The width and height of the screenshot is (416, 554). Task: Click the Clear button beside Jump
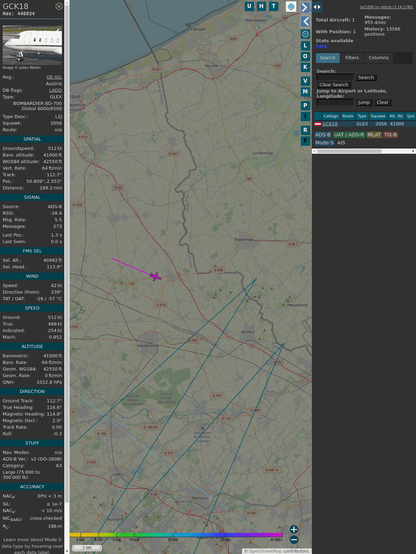click(x=382, y=102)
